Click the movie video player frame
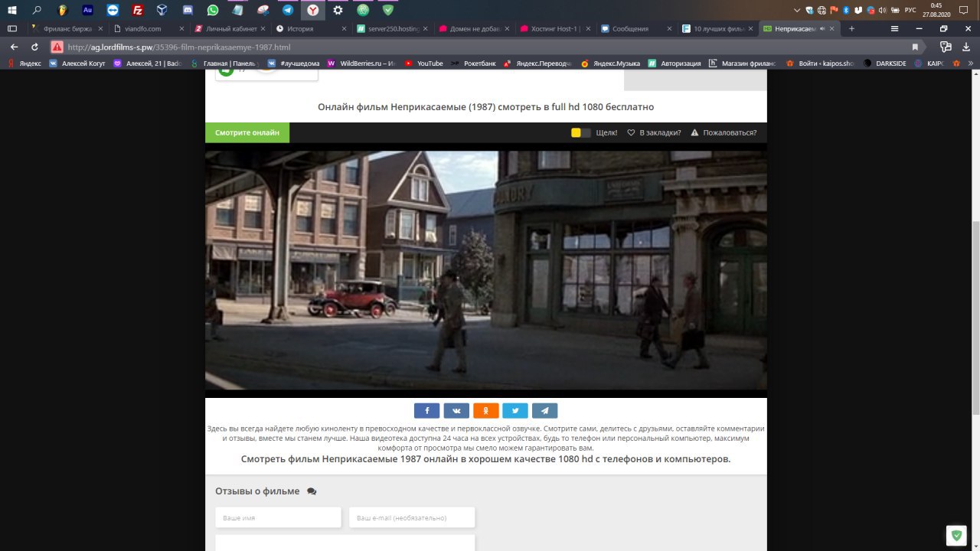This screenshot has height=551, width=980. (486, 270)
